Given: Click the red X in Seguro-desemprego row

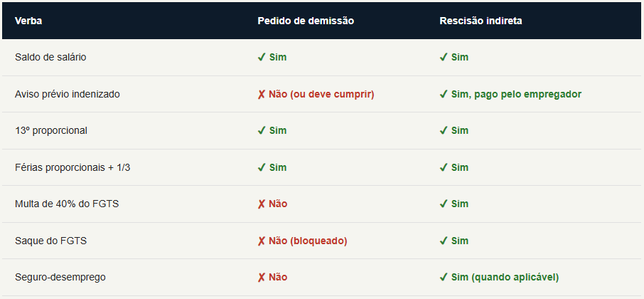Looking at the screenshot, I should click(x=261, y=278).
